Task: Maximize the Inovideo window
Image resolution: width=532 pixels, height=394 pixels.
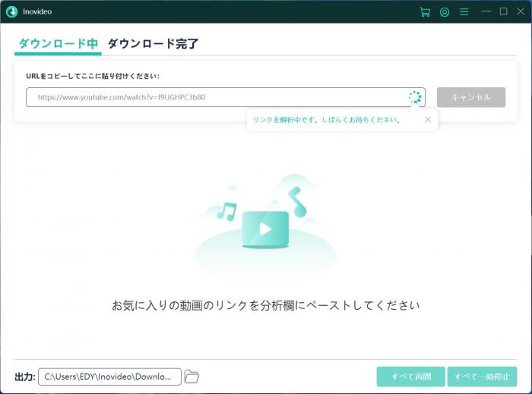Action: pos(503,11)
